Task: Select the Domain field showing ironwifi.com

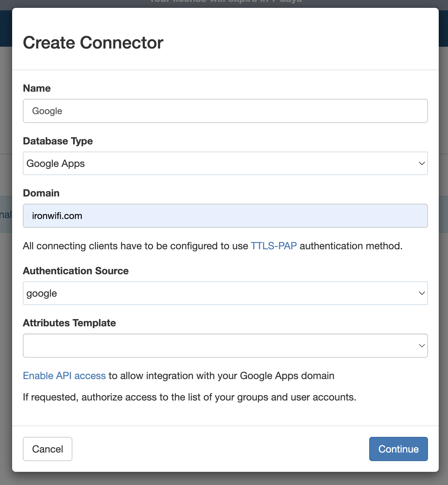Action: (225, 216)
